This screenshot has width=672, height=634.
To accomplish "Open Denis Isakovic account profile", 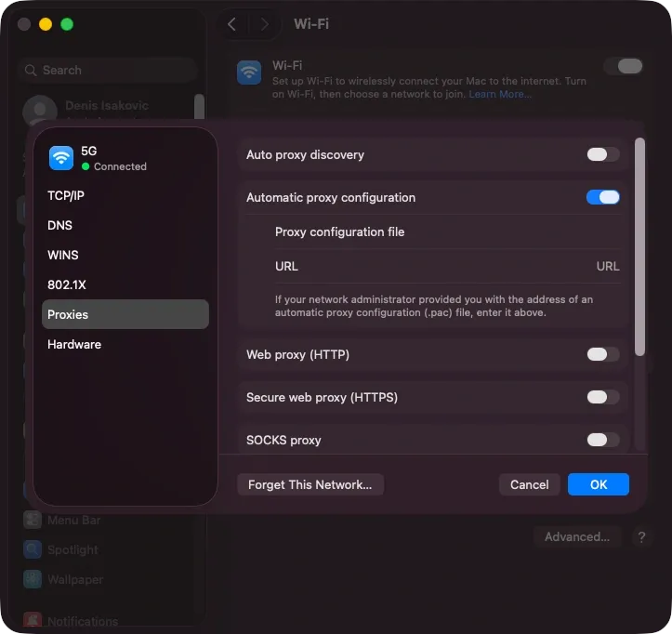I will [x=107, y=105].
